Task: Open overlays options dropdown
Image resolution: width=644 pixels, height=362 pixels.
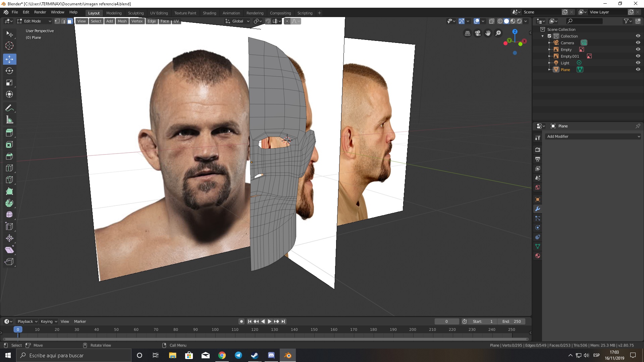Action: (x=483, y=21)
